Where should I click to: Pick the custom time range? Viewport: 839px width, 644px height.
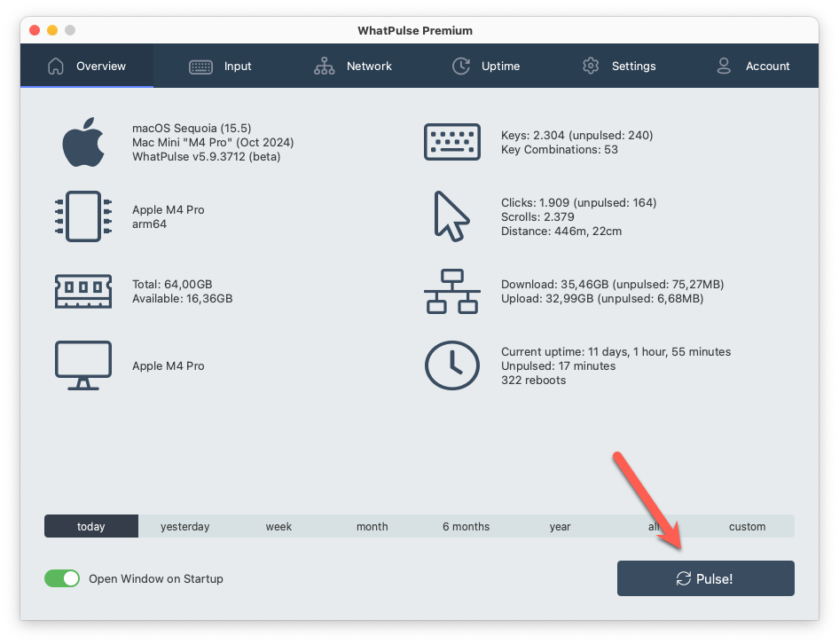click(x=747, y=527)
